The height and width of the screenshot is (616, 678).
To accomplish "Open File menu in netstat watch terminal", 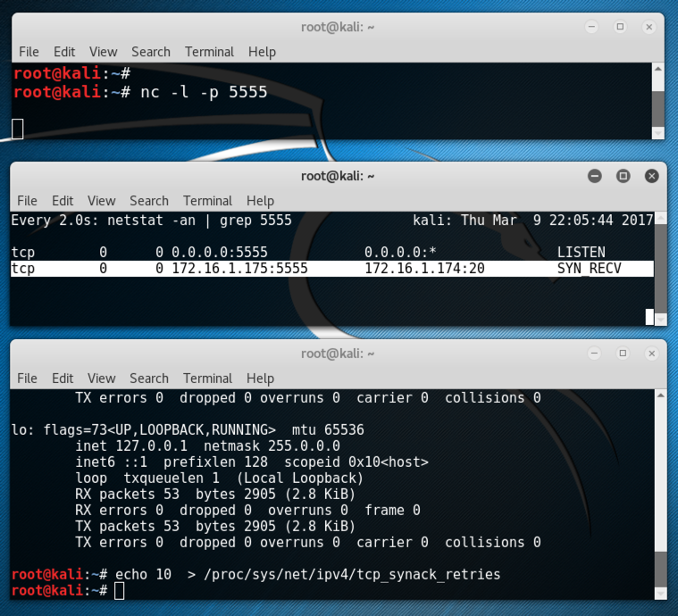I will 27,201.
